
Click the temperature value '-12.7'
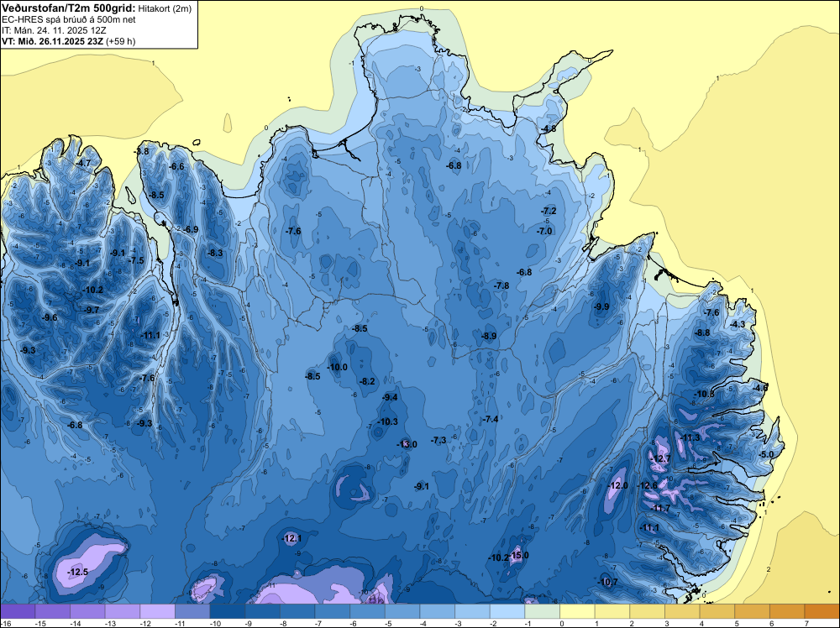coord(660,458)
